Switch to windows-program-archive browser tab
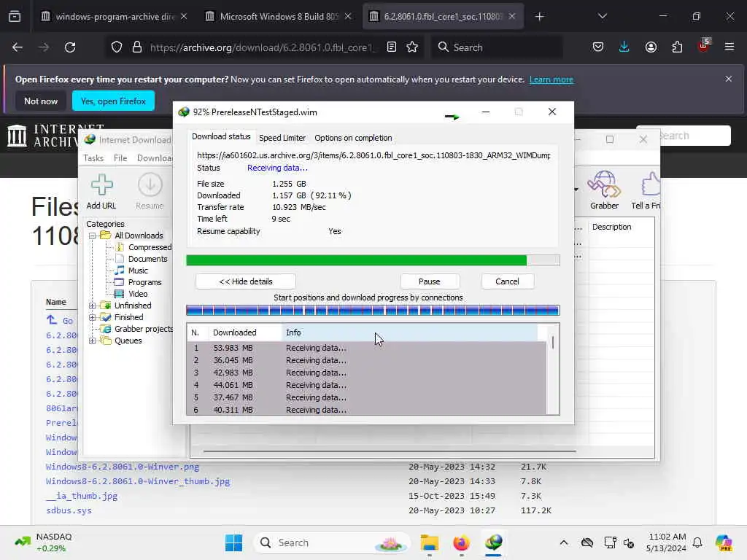This screenshot has height=560, width=747. click(x=115, y=16)
